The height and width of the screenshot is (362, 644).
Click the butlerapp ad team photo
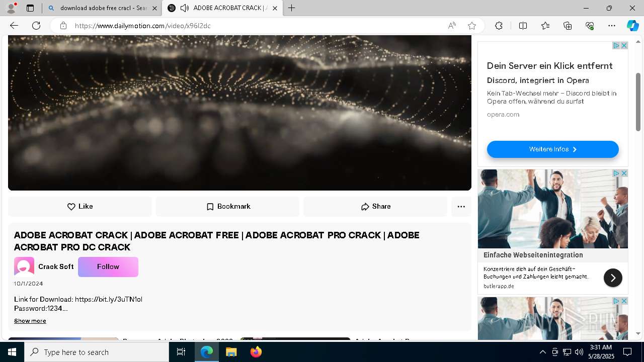click(552, 209)
